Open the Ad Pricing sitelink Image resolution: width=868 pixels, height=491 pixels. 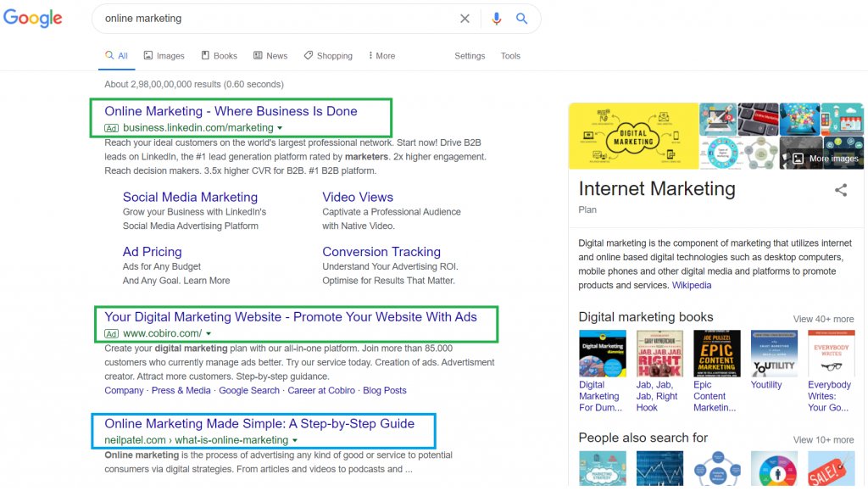[x=153, y=252]
